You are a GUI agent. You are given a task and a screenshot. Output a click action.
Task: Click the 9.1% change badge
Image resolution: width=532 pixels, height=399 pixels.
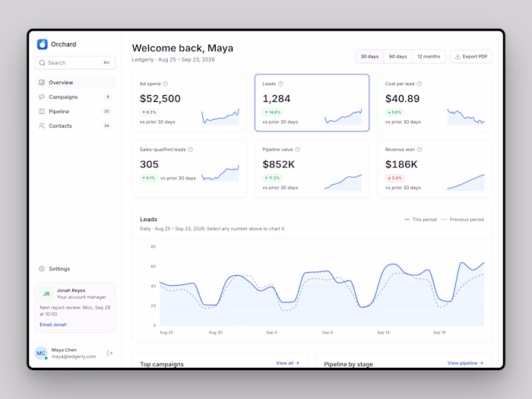[x=149, y=178]
